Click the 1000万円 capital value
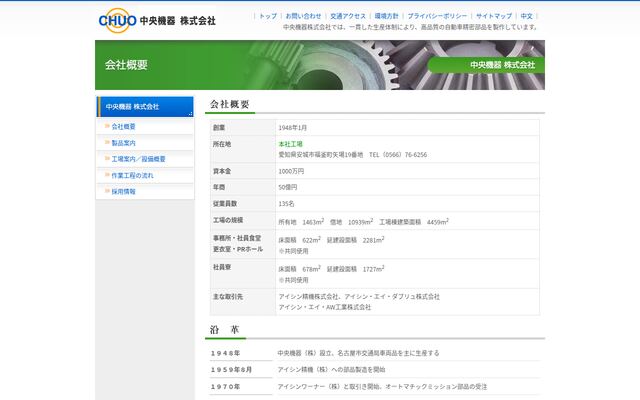Image resolution: width=640 pixels, height=400 pixels. tap(291, 171)
